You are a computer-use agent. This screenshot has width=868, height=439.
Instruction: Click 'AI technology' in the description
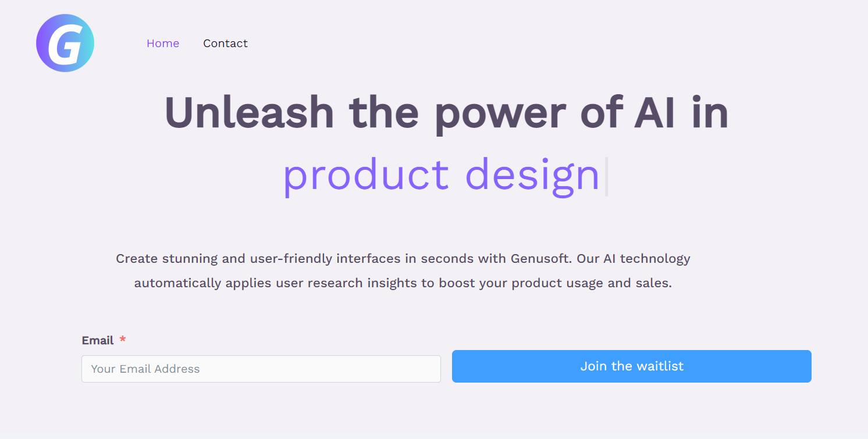point(647,259)
